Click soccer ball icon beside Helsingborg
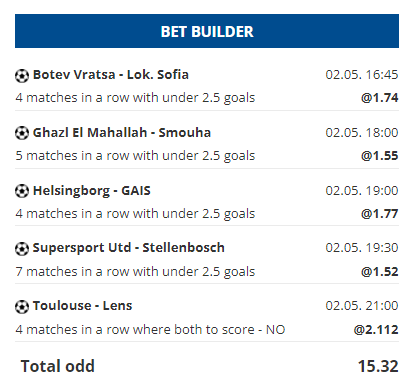Viewport: 414px width, 388px height. [22, 191]
